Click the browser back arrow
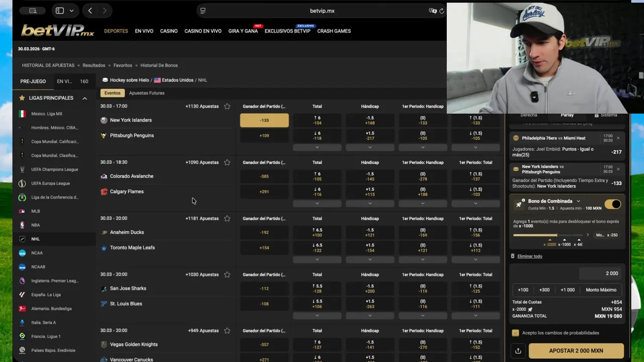The image size is (644, 362). pos(90,11)
